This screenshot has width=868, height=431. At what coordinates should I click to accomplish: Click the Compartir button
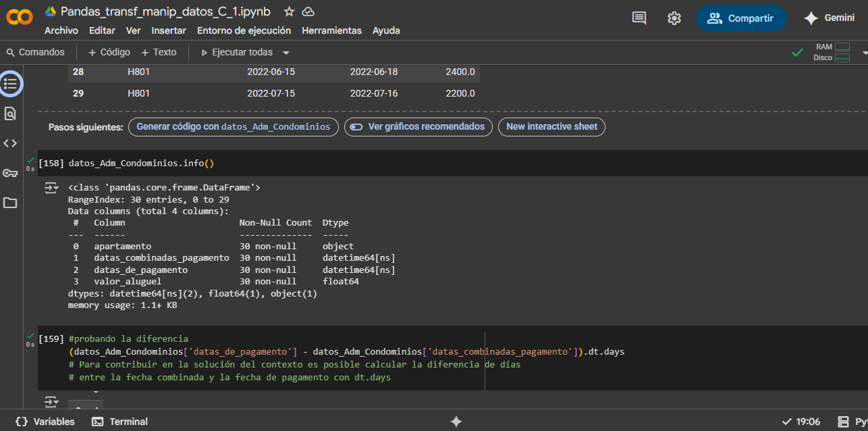point(741,18)
